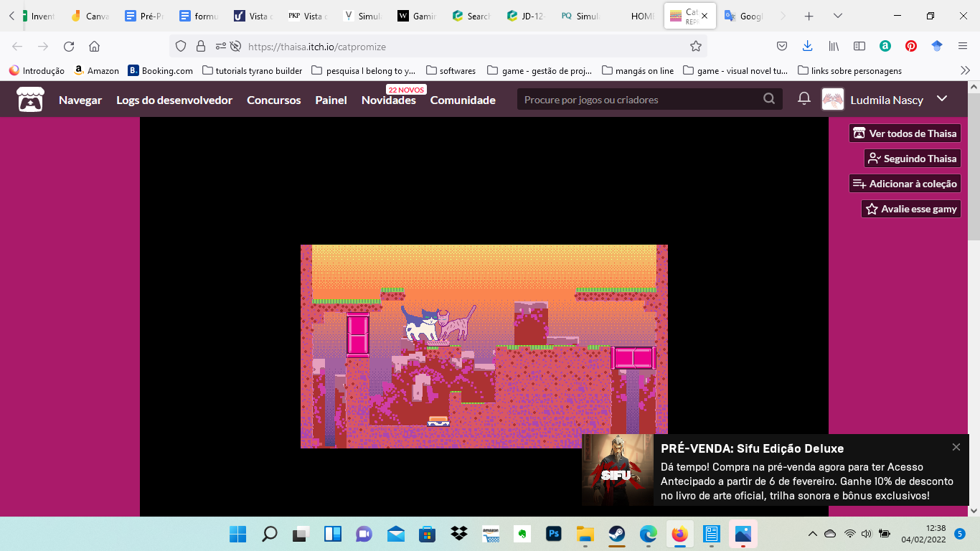Click Avalie esse gamy button
Screen dimensions: 980x551
point(911,209)
